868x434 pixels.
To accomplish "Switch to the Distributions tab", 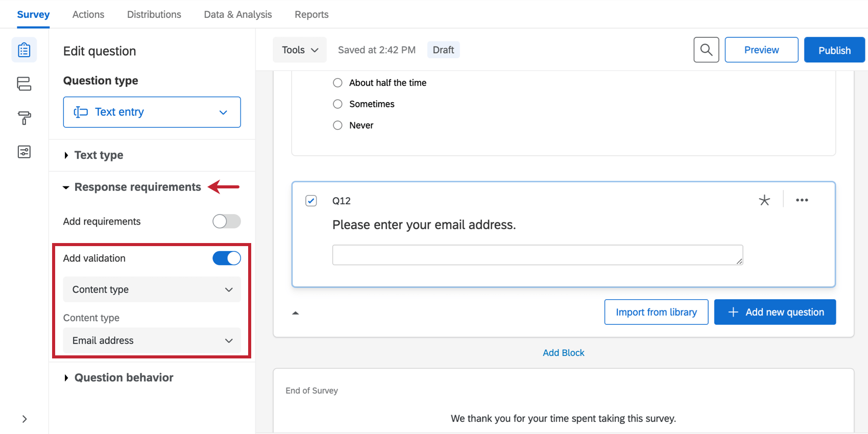I will [x=154, y=14].
